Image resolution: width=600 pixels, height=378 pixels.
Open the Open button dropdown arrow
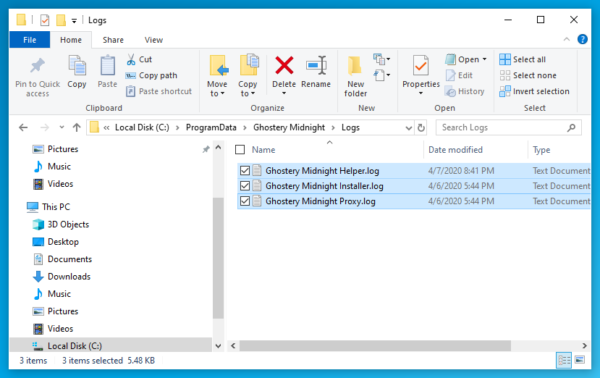point(484,59)
